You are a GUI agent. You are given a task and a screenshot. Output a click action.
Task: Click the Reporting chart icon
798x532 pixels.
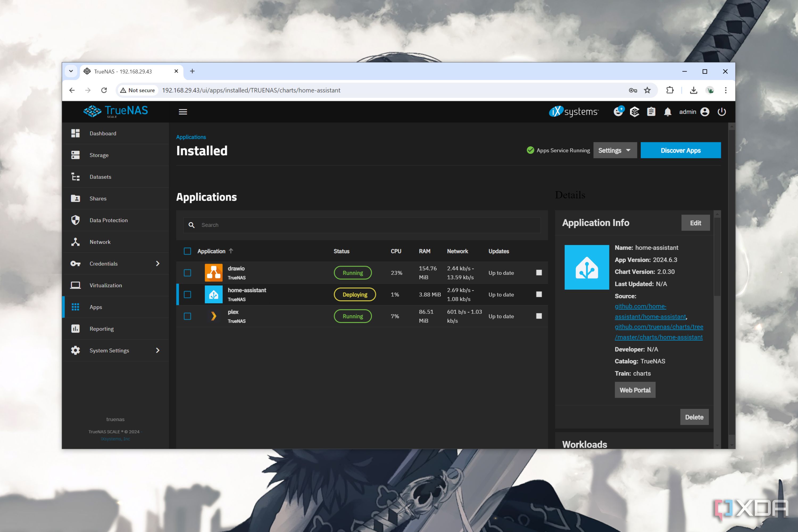(75, 329)
